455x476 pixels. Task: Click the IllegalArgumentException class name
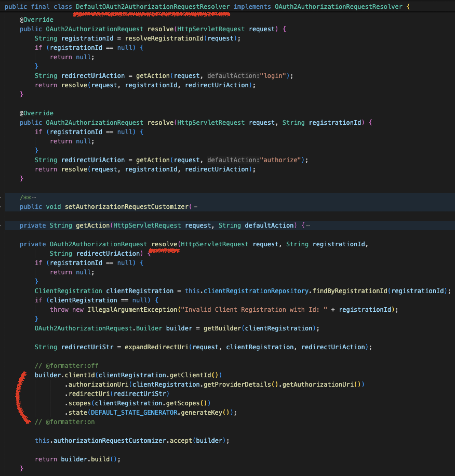pos(132,310)
